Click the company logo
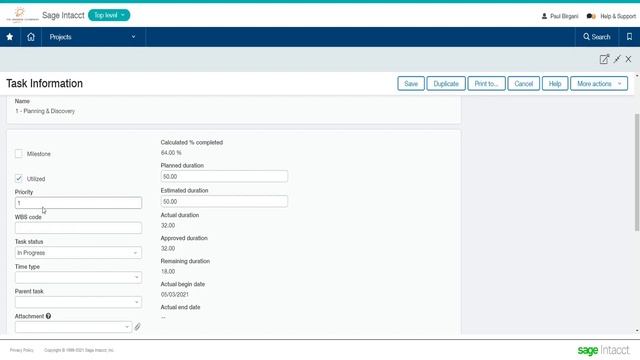The width and height of the screenshot is (640, 360). [x=22, y=16]
